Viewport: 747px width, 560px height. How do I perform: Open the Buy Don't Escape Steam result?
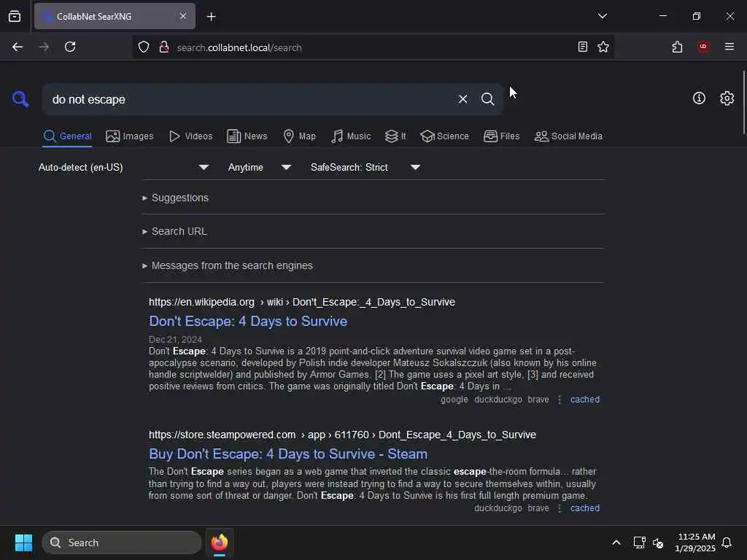pos(287,454)
